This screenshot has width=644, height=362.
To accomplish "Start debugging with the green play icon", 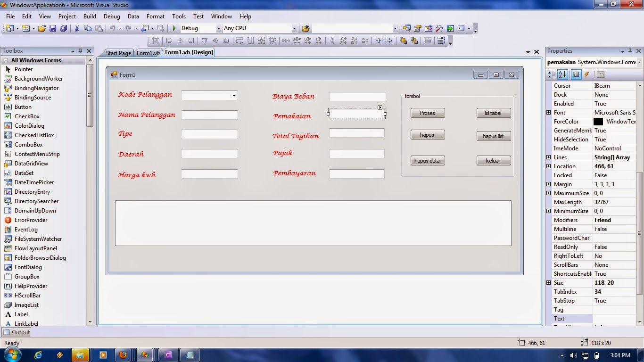I will click(173, 28).
